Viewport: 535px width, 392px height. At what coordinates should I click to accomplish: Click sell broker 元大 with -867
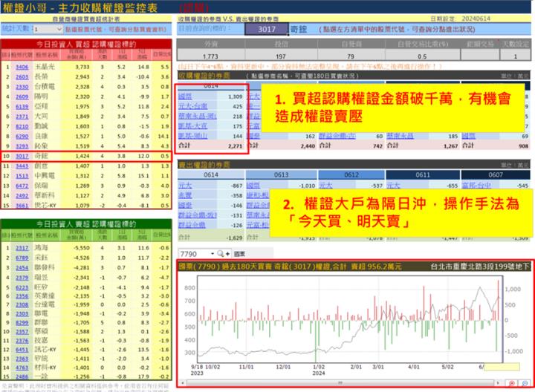tap(185, 186)
